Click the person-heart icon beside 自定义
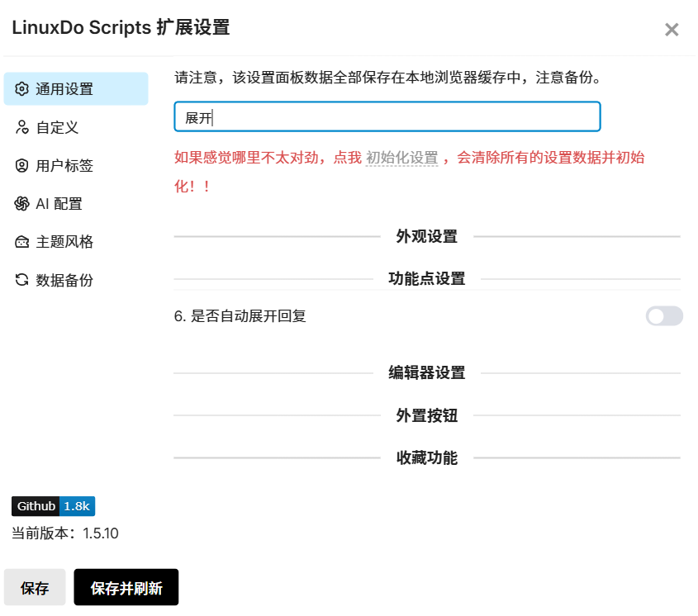This screenshot has width=698, height=616. pyautogui.click(x=21, y=127)
